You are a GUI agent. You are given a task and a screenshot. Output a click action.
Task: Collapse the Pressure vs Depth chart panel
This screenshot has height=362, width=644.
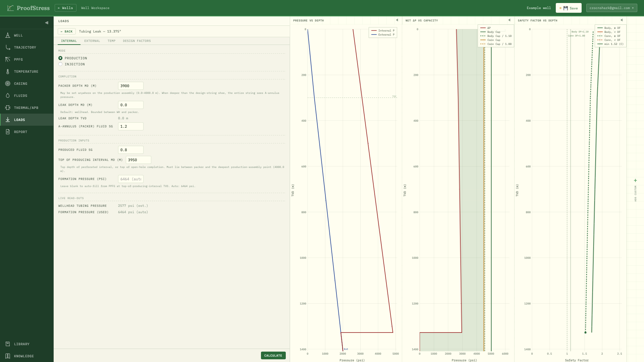point(397,20)
